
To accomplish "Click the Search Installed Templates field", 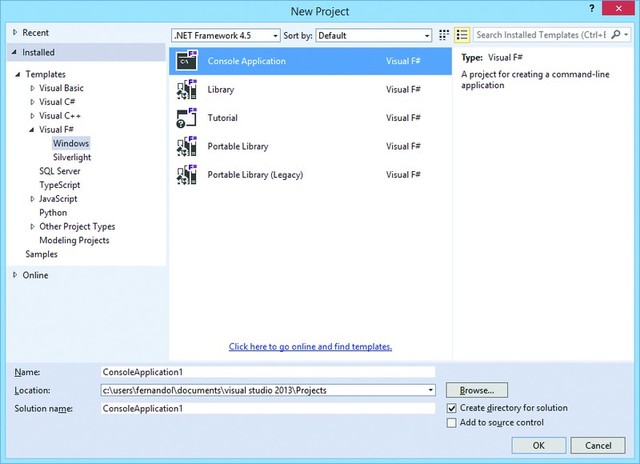I will pyautogui.click(x=541, y=35).
